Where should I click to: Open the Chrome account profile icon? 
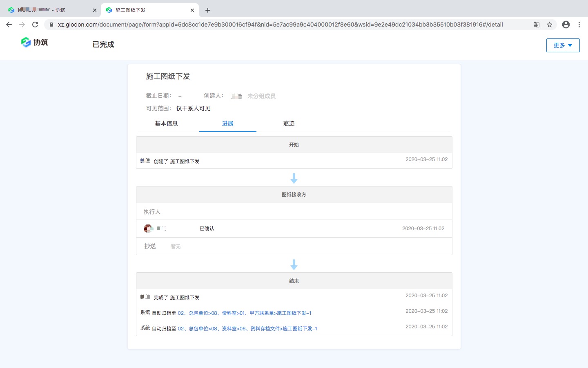tap(566, 25)
